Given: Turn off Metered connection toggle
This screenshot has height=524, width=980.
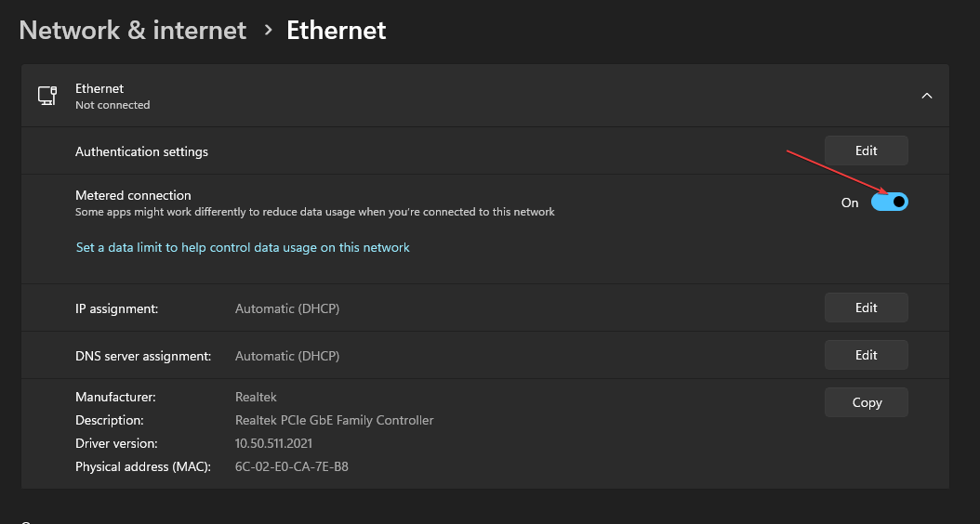Looking at the screenshot, I should click(x=889, y=203).
